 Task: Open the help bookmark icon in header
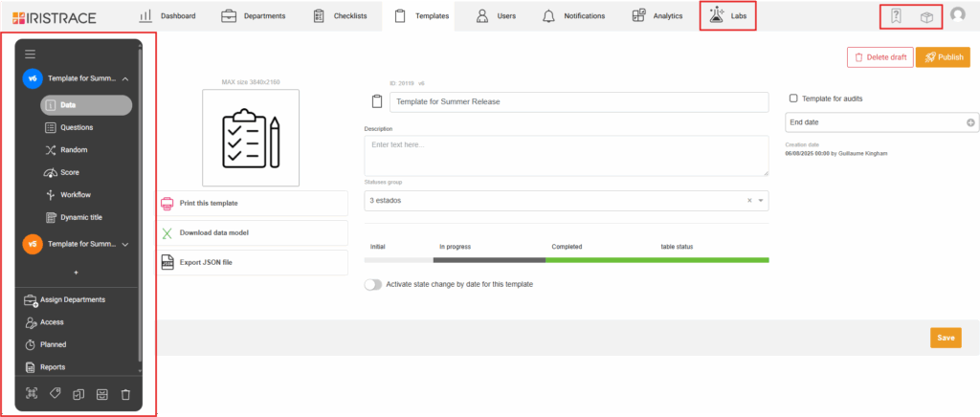point(897,16)
